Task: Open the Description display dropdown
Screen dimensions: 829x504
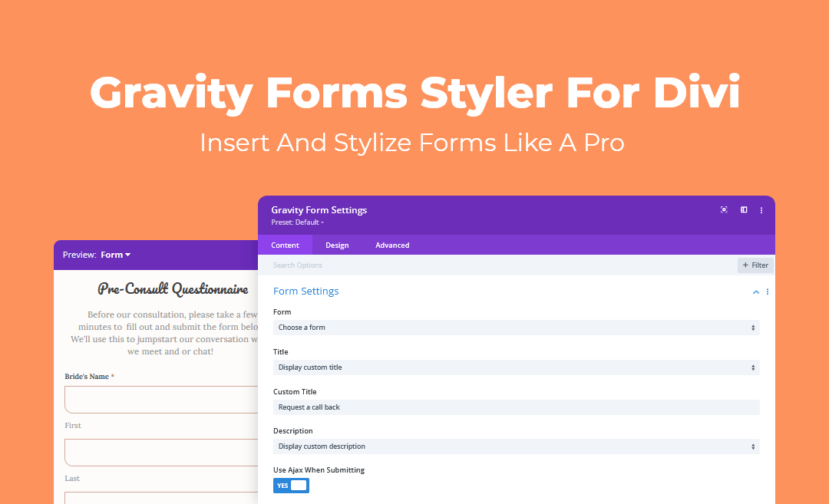Action: pyautogui.click(x=516, y=446)
